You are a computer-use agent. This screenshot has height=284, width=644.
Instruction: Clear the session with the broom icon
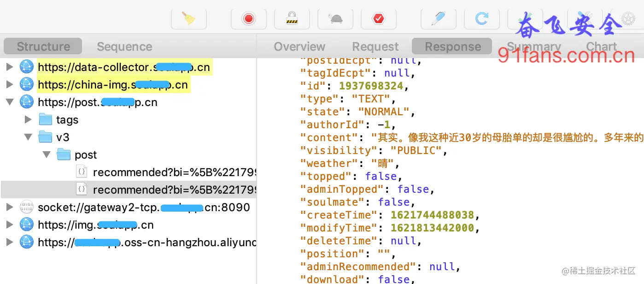189,18
